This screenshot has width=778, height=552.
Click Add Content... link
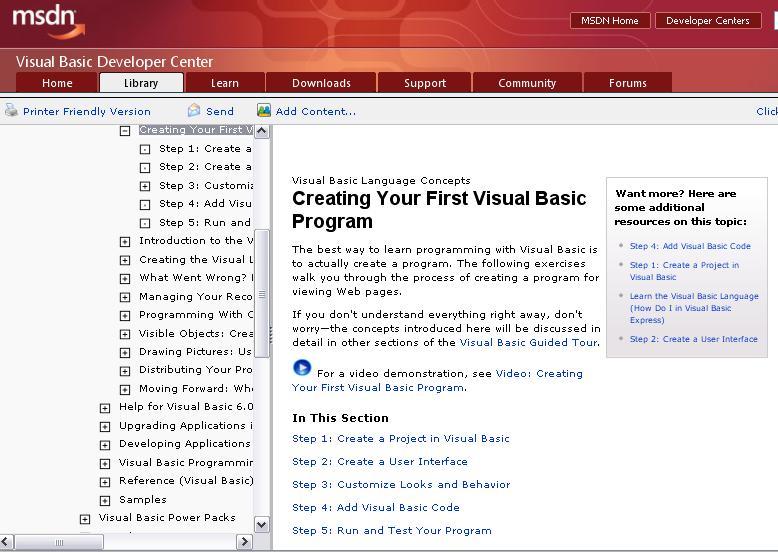(316, 111)
